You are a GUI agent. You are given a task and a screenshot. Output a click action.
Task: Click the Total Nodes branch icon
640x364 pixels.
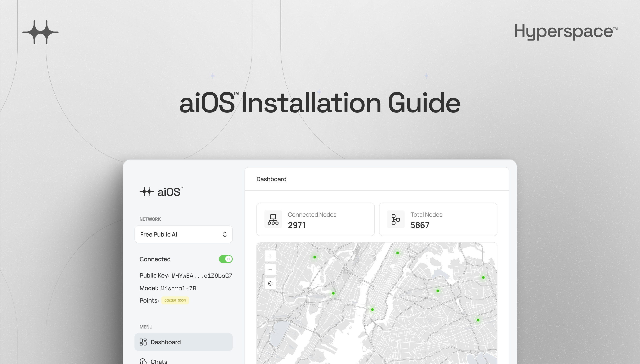click(x=396, y=219)
